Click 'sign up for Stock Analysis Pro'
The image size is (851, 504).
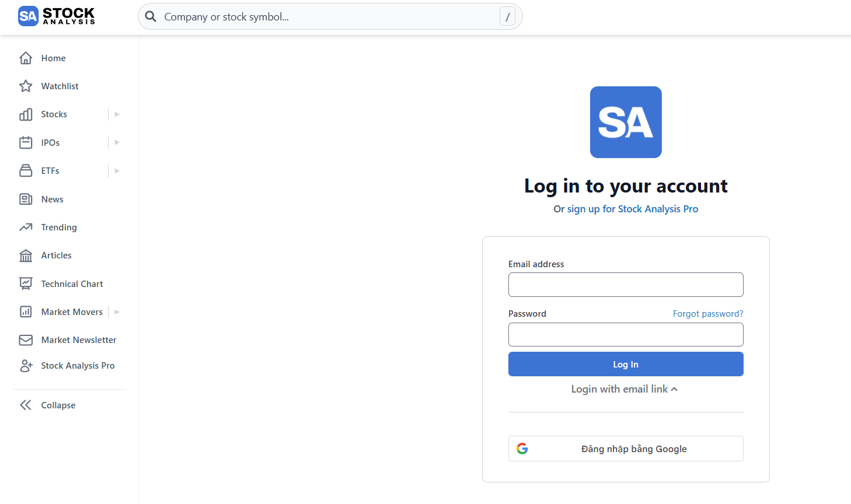(632, 208)
